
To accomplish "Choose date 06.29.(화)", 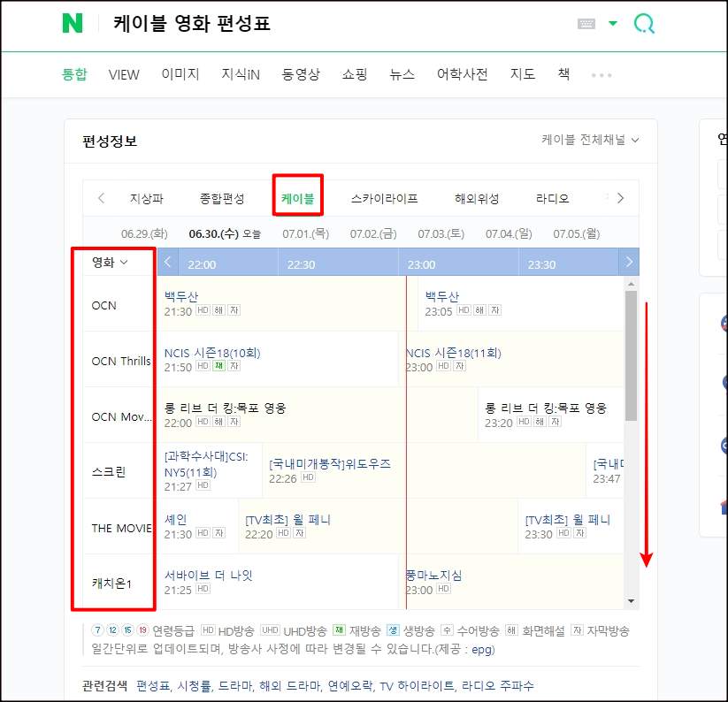I will tap(144, 233).
